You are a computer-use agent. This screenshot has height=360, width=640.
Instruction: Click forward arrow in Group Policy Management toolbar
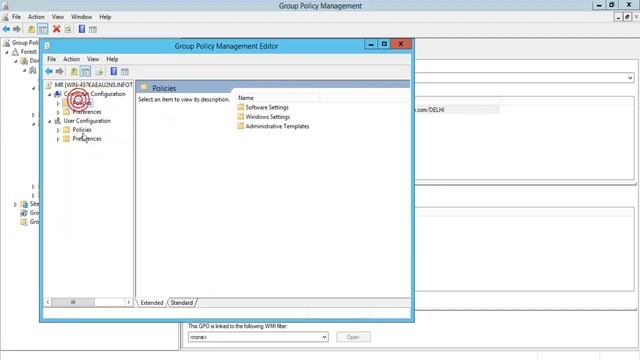pos(17,29)
